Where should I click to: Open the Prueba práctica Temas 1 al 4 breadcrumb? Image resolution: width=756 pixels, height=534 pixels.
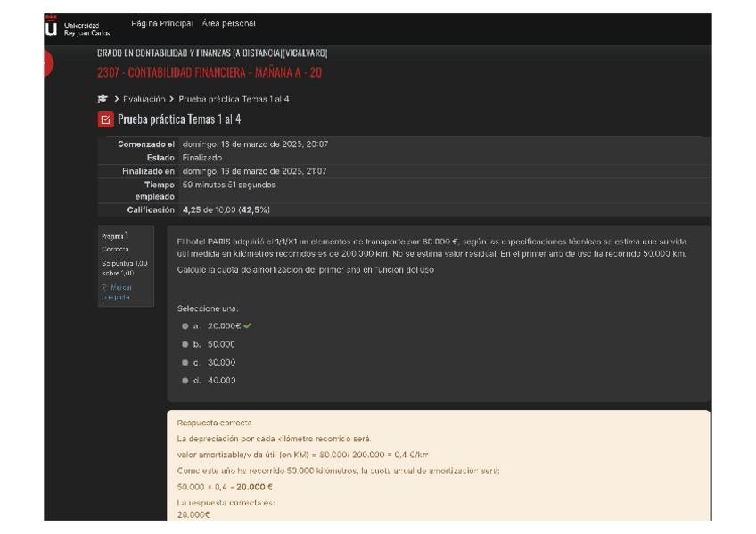click(234, 99)
